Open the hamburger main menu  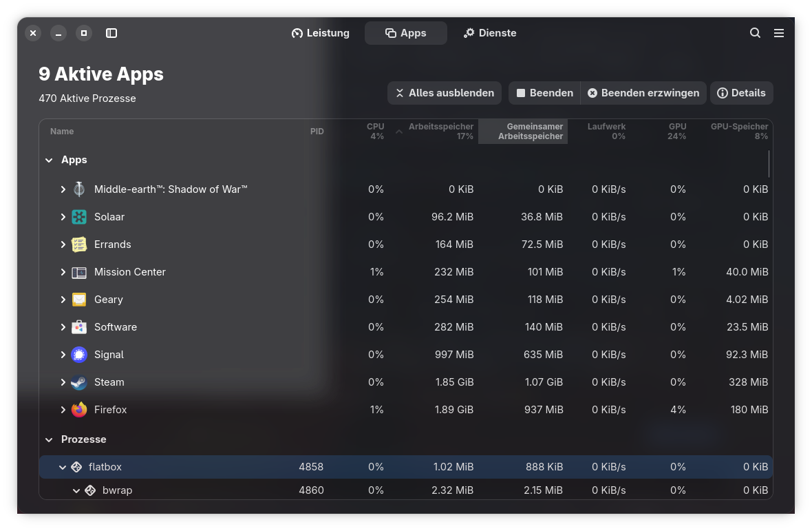[779, 33]
